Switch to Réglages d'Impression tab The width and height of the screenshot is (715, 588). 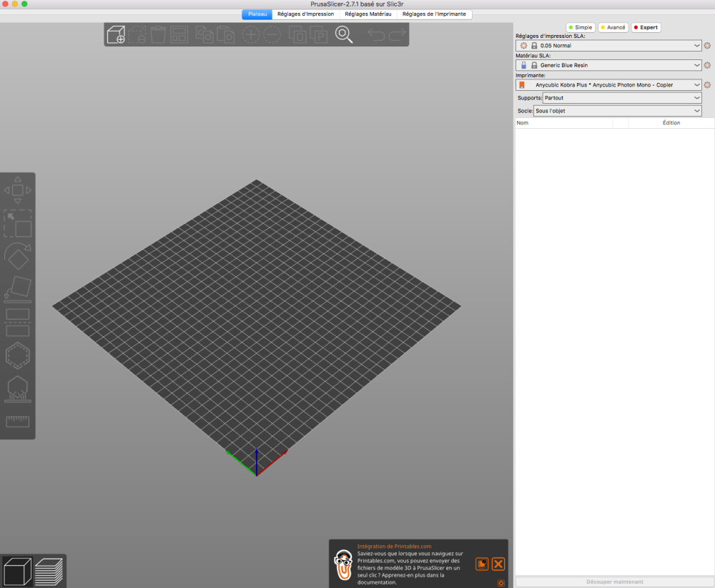(x=305, y=14)
